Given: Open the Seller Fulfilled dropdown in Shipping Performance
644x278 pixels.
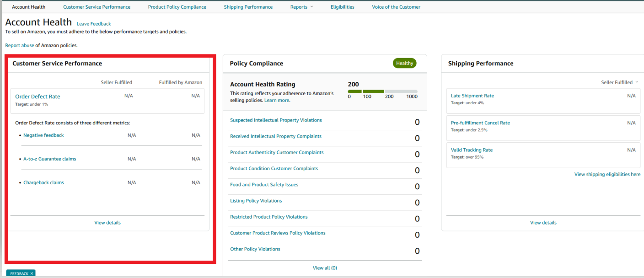Looking at the screenshot, I should [619, 82].
